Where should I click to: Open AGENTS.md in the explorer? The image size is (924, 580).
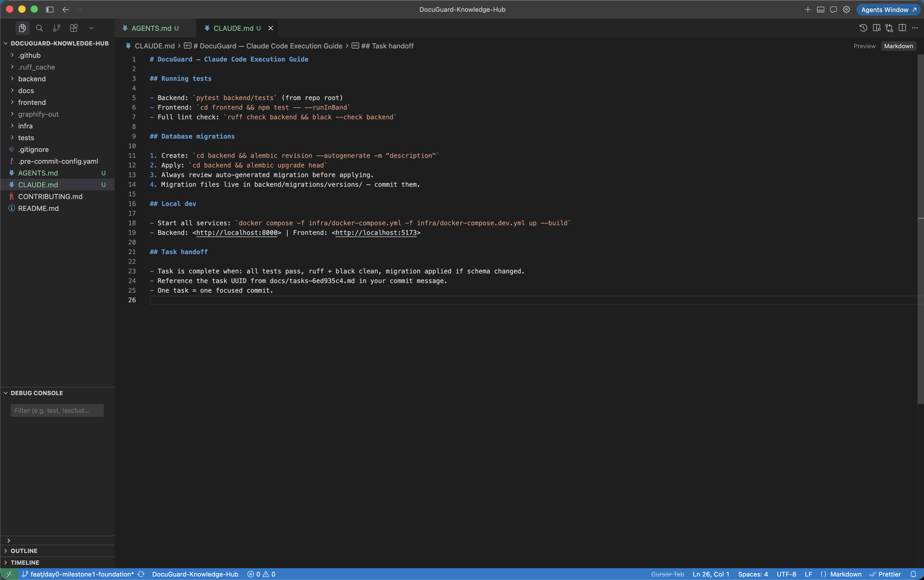57,173
